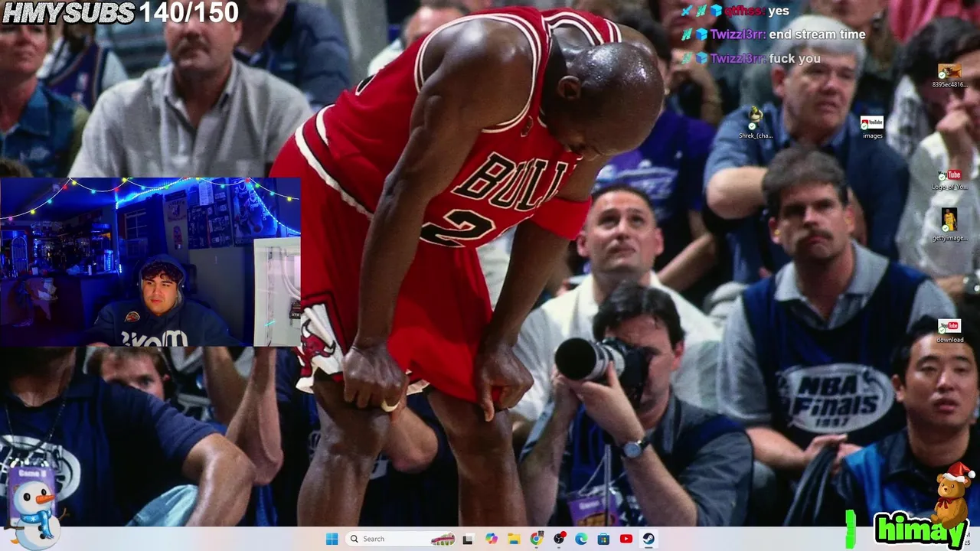Select the 'download' desktop file
The height and width of the screenshot is (551, 980).
949,331
